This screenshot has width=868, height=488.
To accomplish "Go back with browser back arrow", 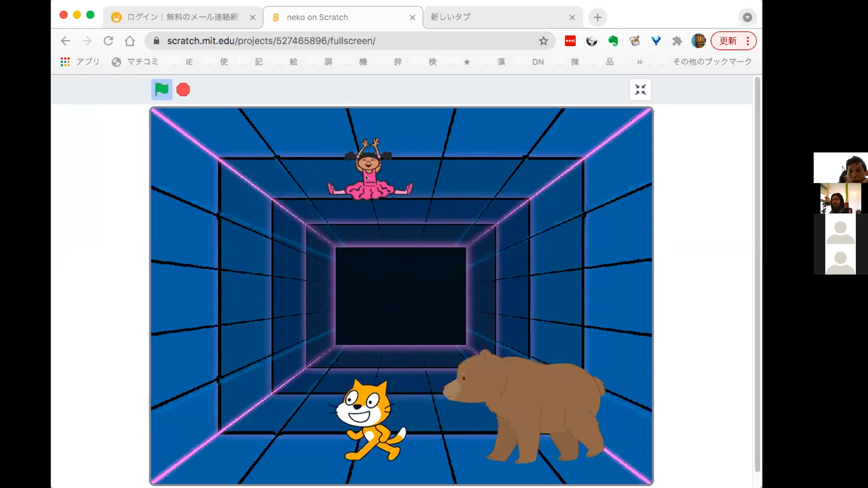I will [x=65, y=41].
